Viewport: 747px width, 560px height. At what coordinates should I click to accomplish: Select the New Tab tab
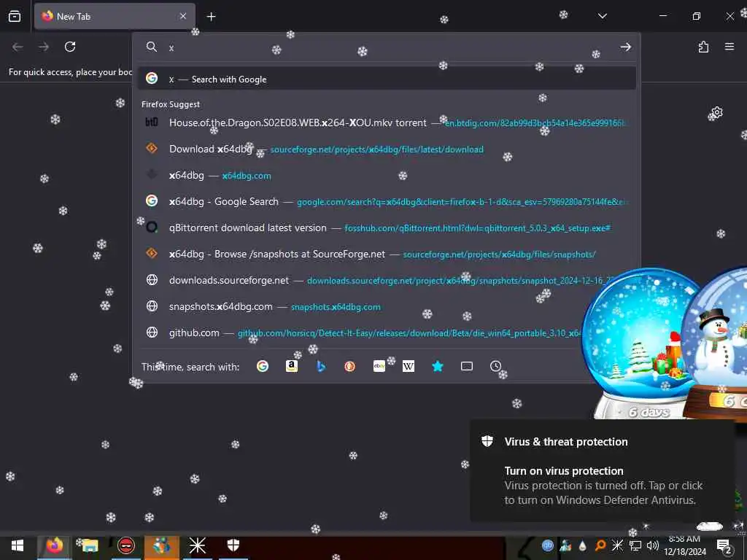click(x=115, y=16)
